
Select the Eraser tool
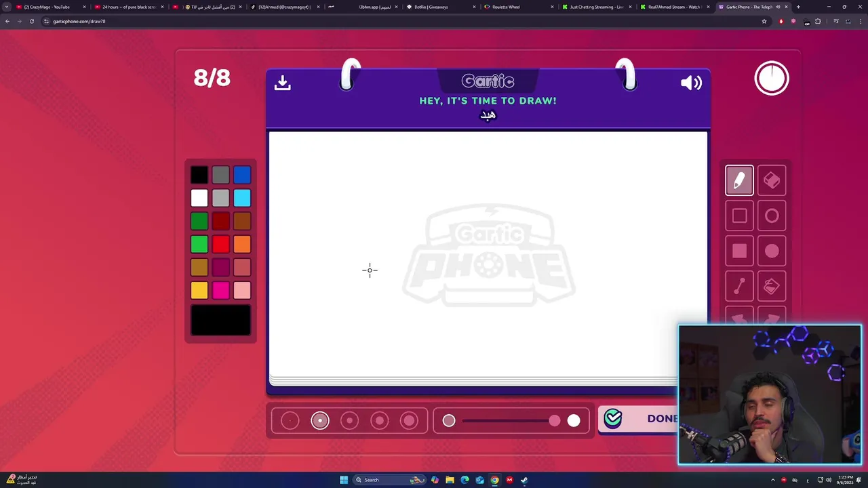click(x=772, y=180)
